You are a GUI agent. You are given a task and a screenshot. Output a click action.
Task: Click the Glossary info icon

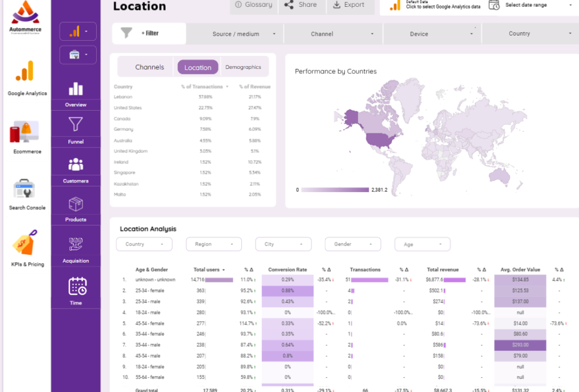pos(239,5)
